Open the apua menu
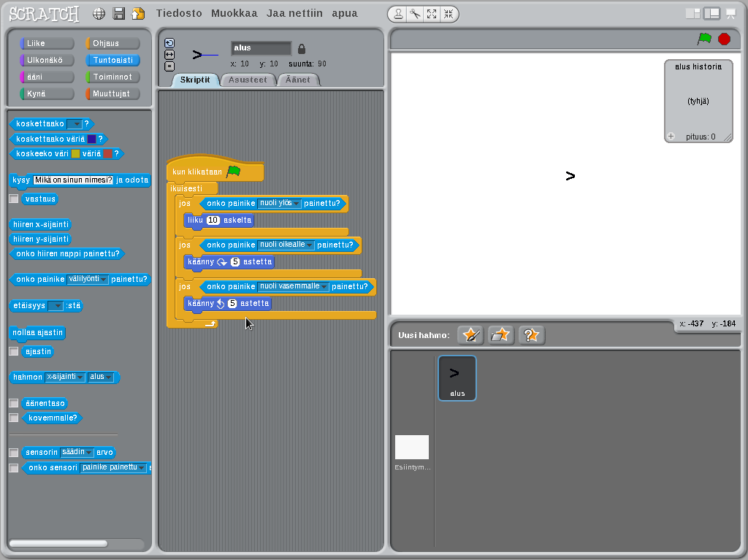This screenshot has height=560, width=748. (345, 13)
